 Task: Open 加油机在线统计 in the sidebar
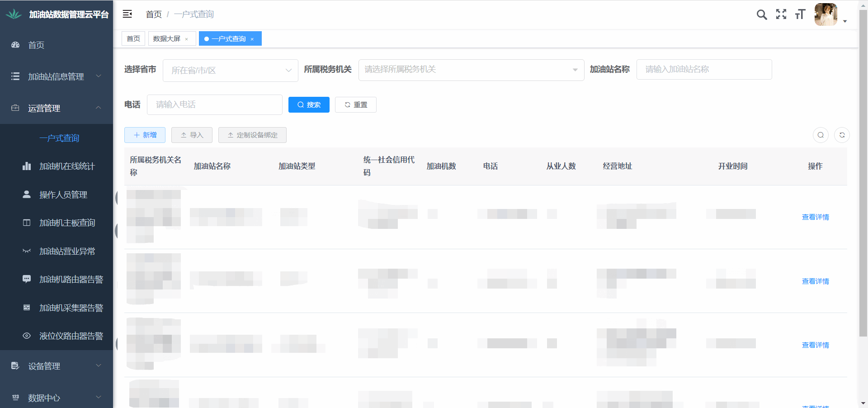tap(67, 166)
